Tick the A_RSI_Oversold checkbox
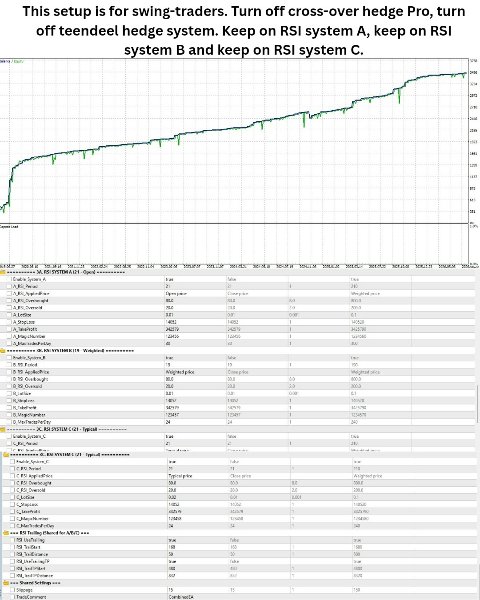The width and height of the screenshot is (480, 600). pos(9,308)
